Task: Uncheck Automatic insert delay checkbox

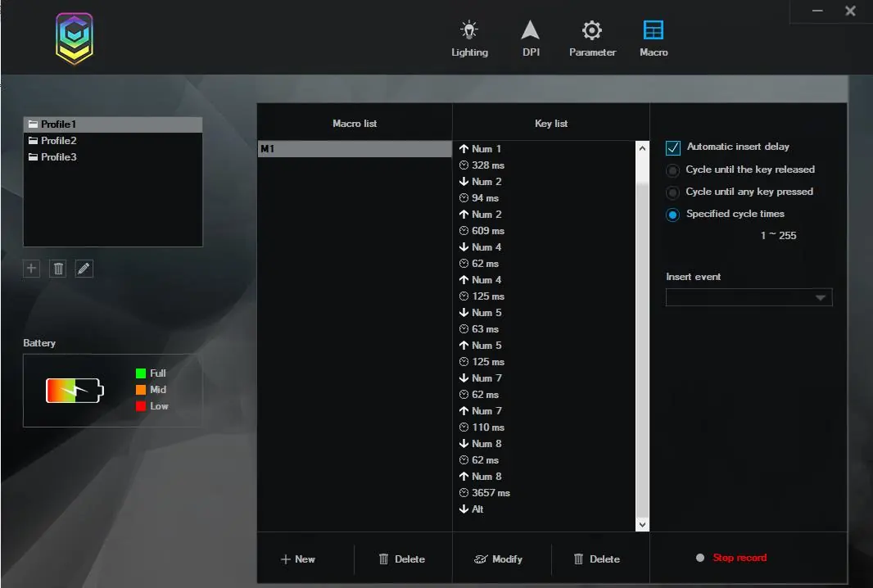Action: pyautogui.click(x=672, y=147)
